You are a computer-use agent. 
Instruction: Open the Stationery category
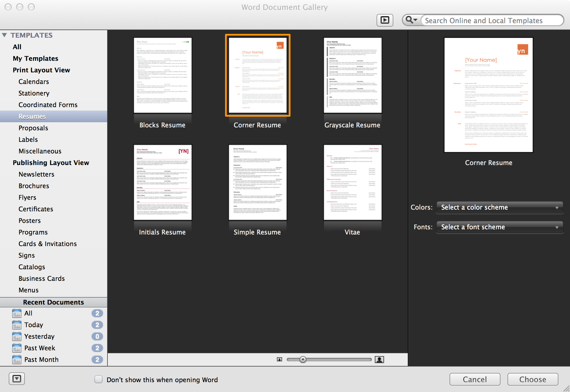34,93
